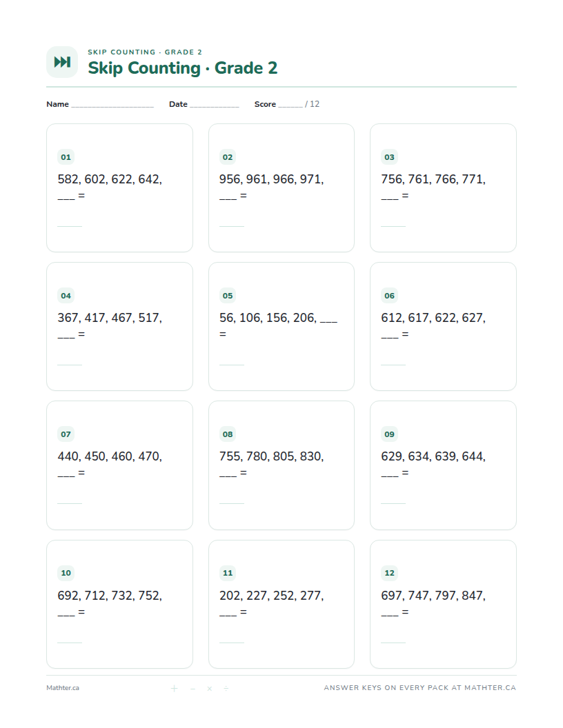Click the multiplication symbol in footer
Screen dimensions: 563x728
(x=210, y=688)
